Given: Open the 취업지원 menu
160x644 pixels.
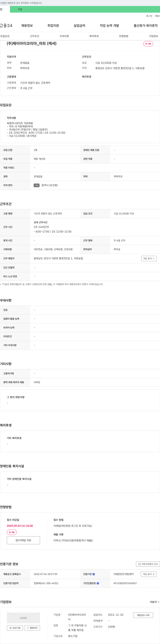Looking at the screenshot, I should (x=53, y=26).
